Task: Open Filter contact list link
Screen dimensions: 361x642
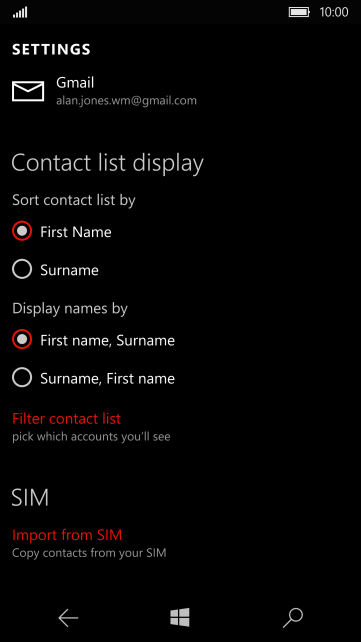Action: tap(67, 418)
